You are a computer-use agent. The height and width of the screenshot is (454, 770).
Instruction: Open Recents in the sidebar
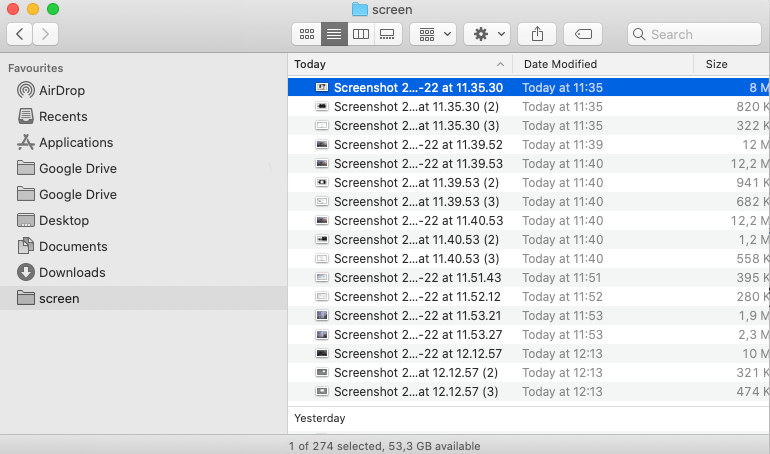pyautogui.click(x=62, y=116)
